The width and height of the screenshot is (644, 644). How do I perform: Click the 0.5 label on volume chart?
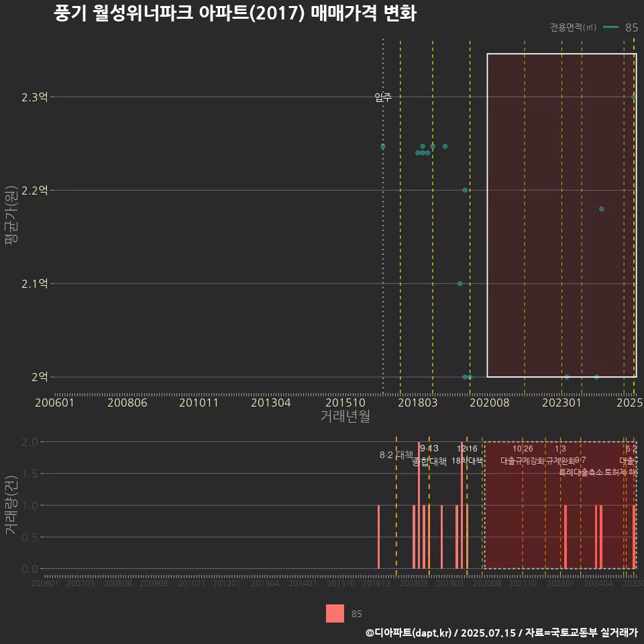tap(30, 537)
